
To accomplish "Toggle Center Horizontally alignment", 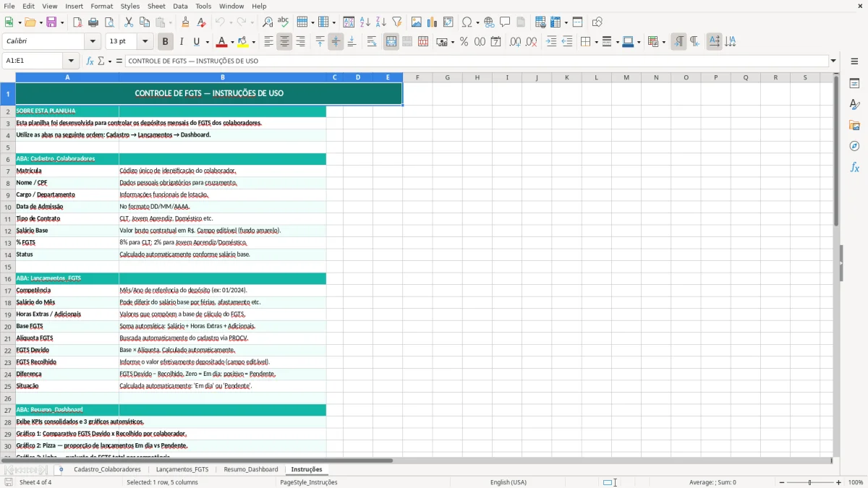I will (x=284, y=42).
